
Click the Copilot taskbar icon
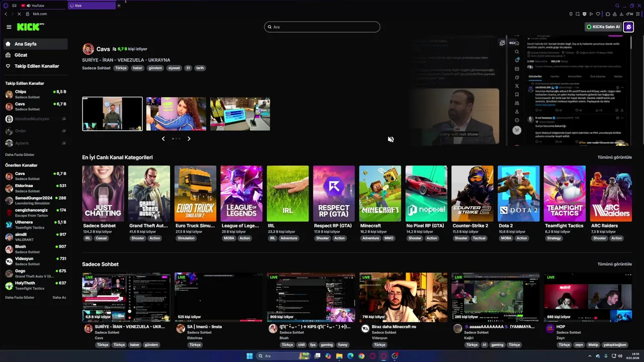[328, 356]
